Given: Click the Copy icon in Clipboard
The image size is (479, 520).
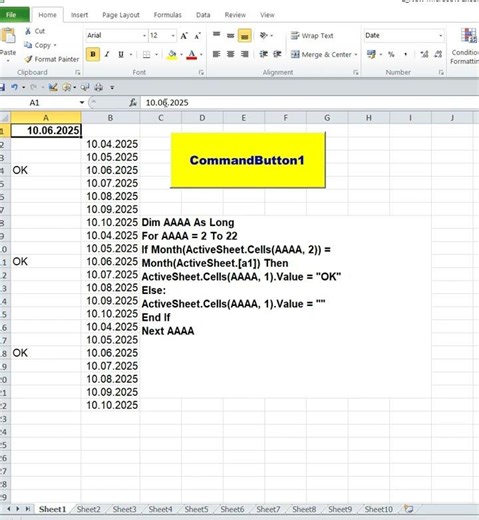Looking at the screenshot, I should point(28,45).
